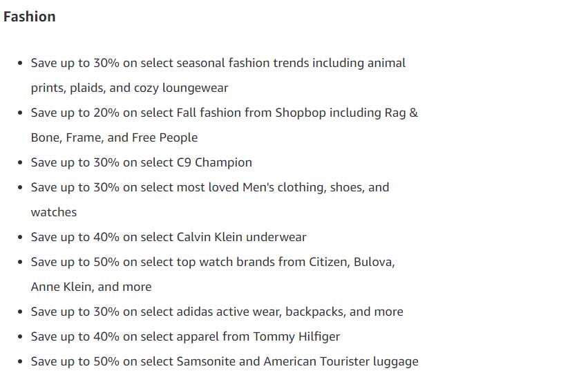The height and width of the screenshot is (380, 588).
Task: Click text 'Anne Klein, and more'
Action: pos(91,287)
